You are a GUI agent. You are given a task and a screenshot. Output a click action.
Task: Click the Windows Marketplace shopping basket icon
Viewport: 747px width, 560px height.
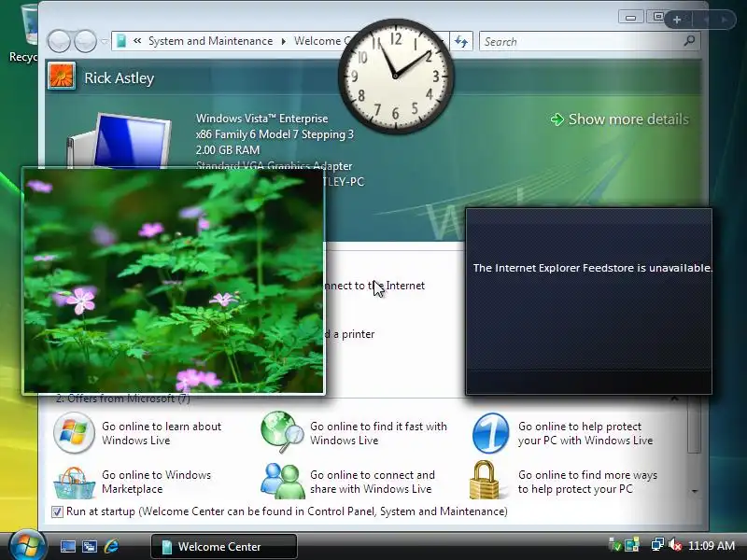[75, 483]
